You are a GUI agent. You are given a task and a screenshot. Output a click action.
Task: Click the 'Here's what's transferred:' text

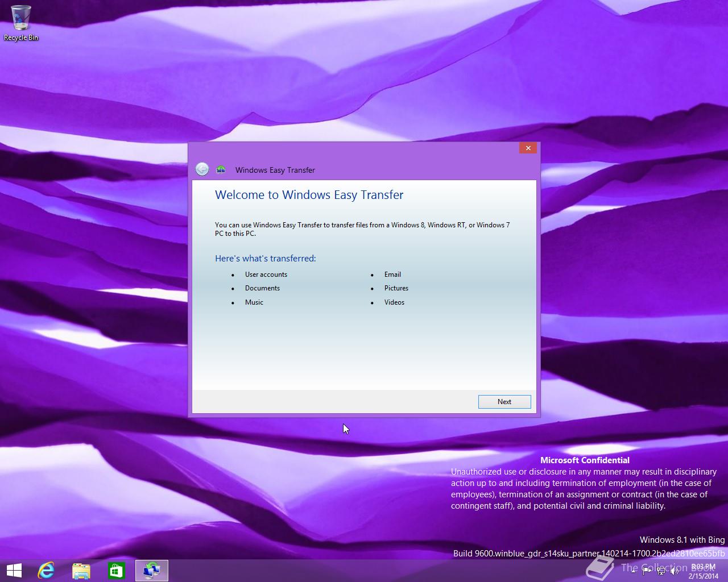tap(265, 259)
